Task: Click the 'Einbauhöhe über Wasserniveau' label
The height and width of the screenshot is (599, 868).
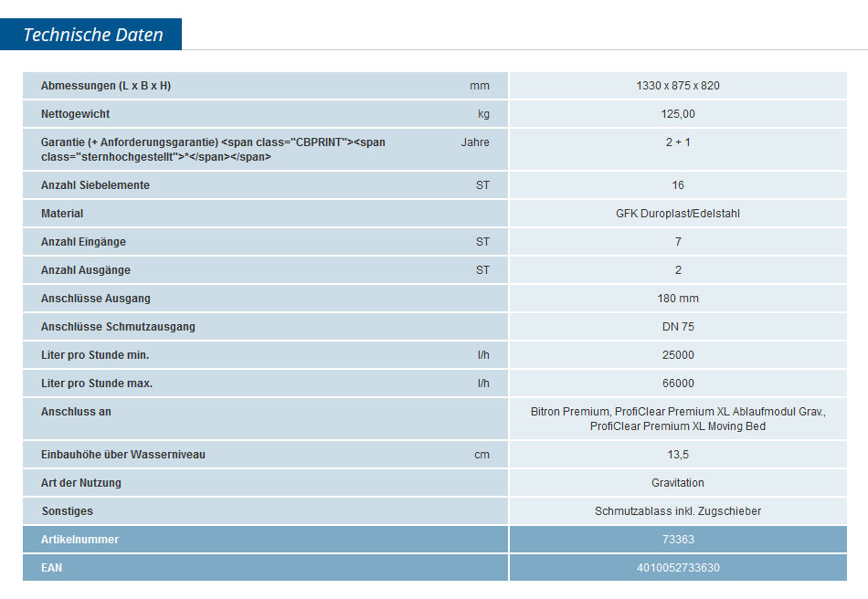Action: tap(123, 455)
